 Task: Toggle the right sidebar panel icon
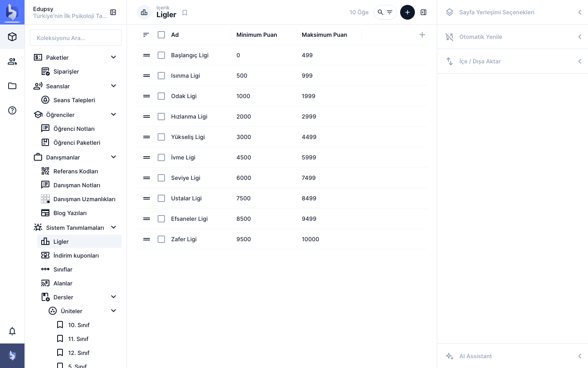tap(423, 12)
